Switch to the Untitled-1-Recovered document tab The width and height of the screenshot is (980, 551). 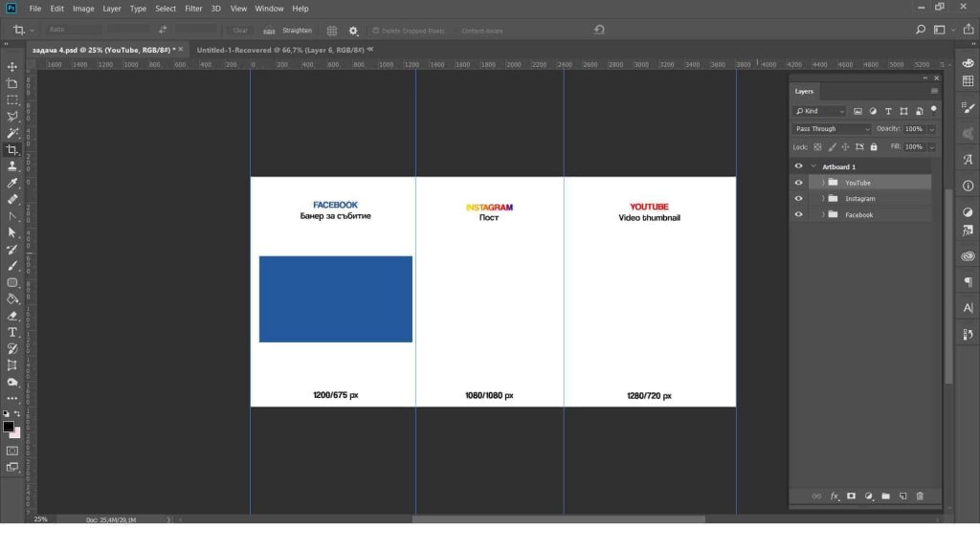pyautogui.click(x=280, y=50)
